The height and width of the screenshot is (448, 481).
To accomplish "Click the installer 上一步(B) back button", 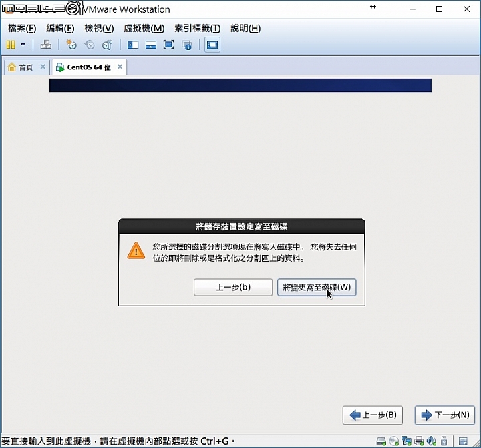I will pyautogui.click(x=373, y=415).
